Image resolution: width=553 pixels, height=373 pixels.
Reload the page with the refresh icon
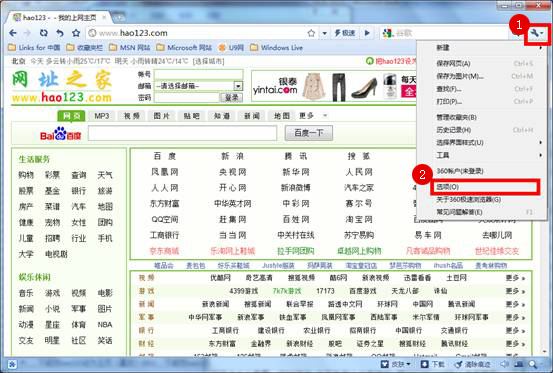tap(43, 33)
